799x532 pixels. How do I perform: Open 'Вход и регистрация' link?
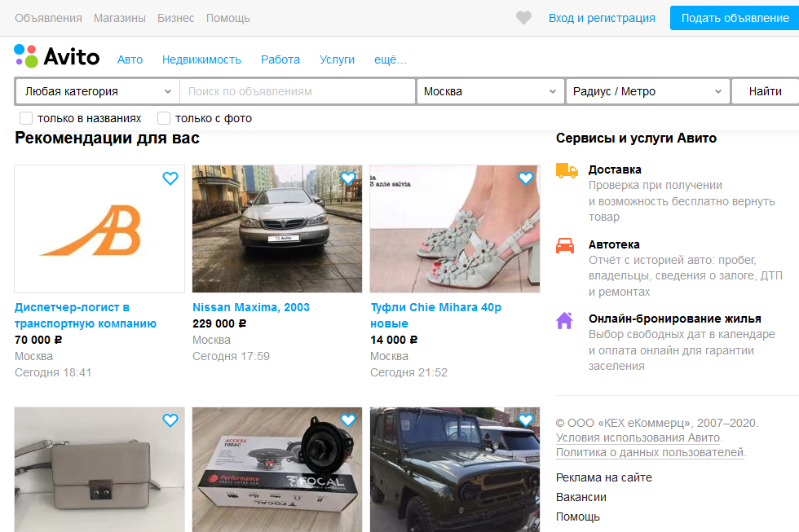603,17
